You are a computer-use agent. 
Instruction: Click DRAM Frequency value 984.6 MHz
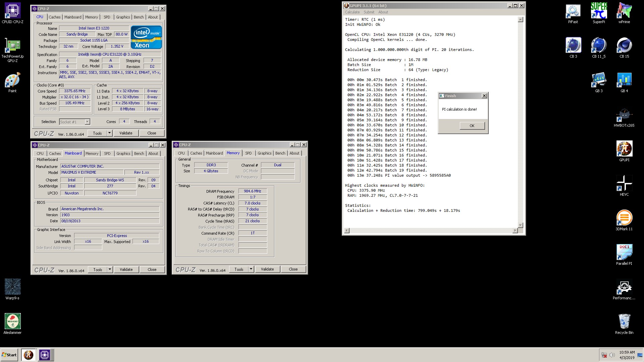[253, 191]
